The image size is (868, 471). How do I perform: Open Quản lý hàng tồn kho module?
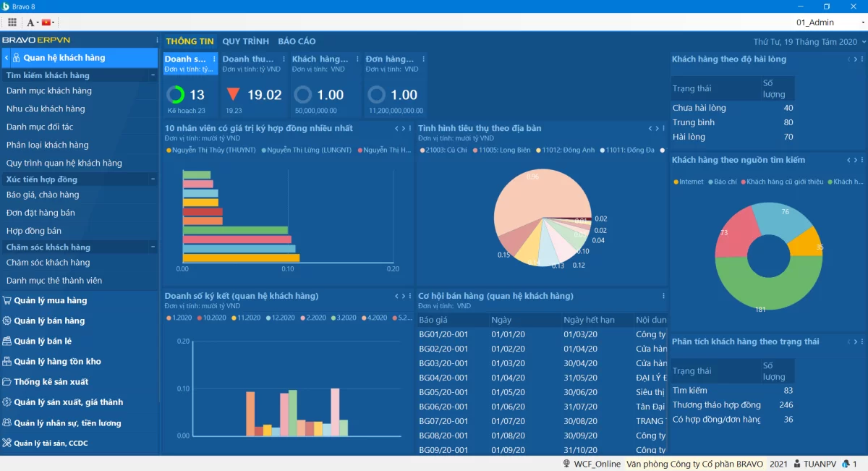(x=57, y=361)
